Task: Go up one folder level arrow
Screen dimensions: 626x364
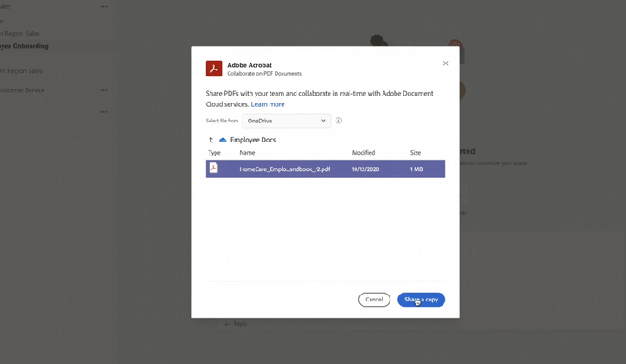Action: [x=211, y=140]
